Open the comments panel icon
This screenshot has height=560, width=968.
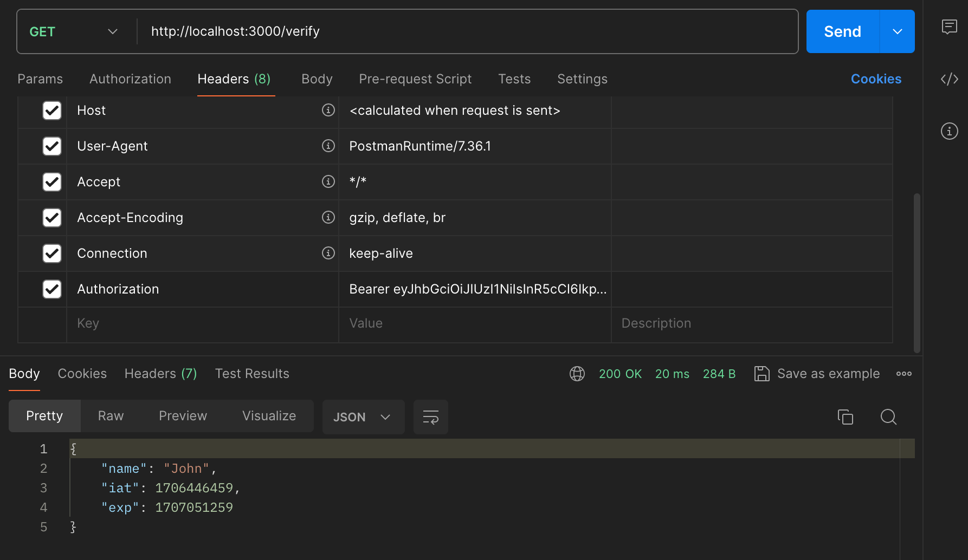pos(949,27)
